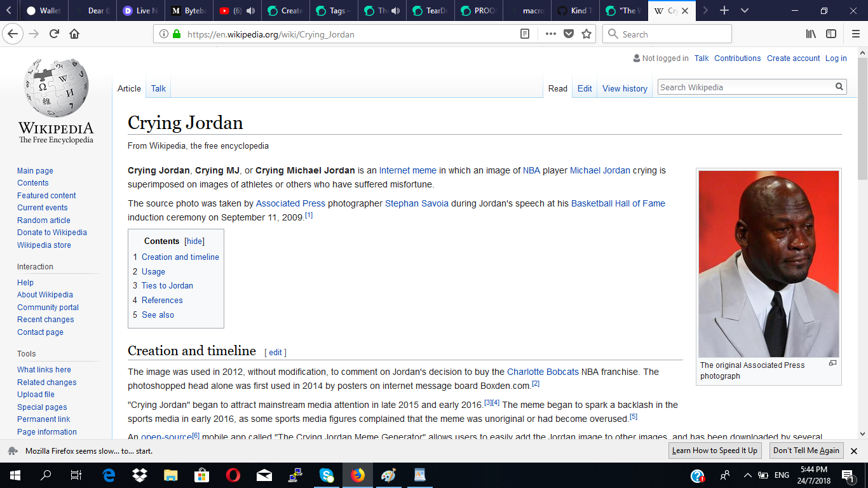This screenshot has width=868, height=488.
Task: Click the Wikipedia search magnifier icon
Action: (x=839, y=87)
